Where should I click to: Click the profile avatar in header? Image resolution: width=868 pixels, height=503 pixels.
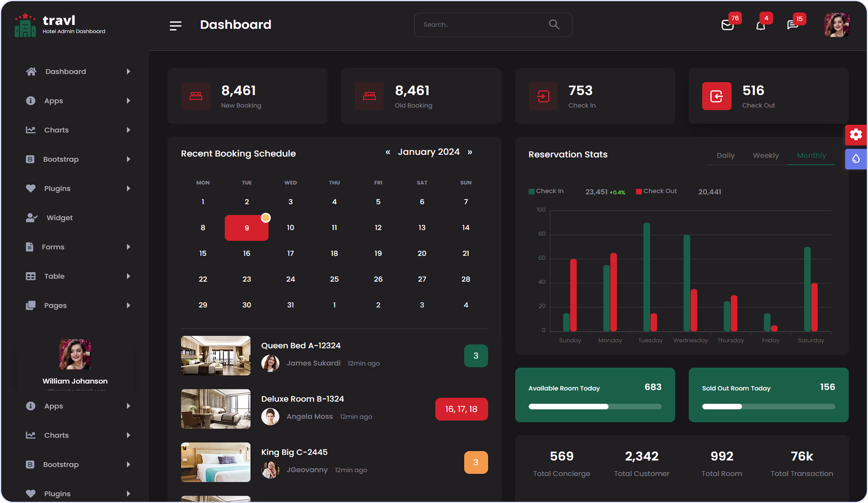click(837, 25)
